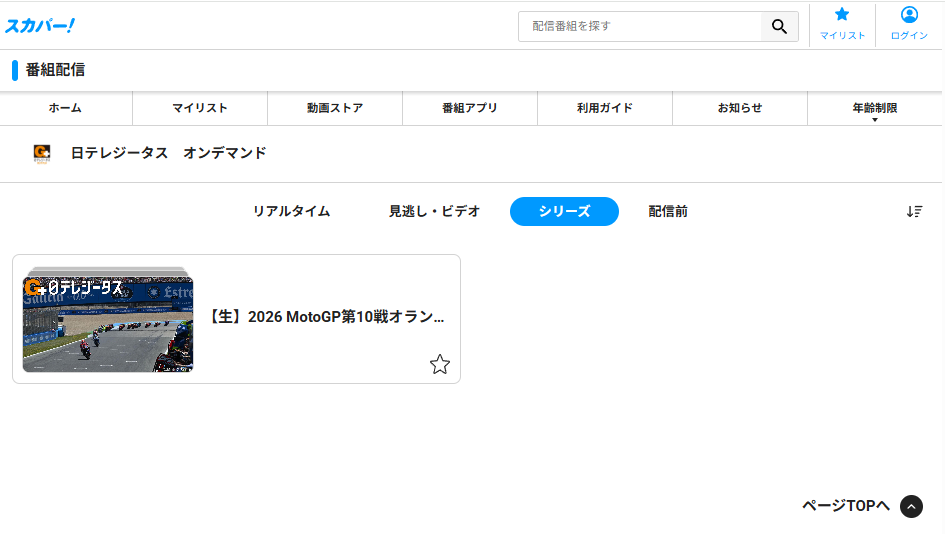Expand the 年齢制限 dropdown
The image size is (945, 534).
coord(874,108)
